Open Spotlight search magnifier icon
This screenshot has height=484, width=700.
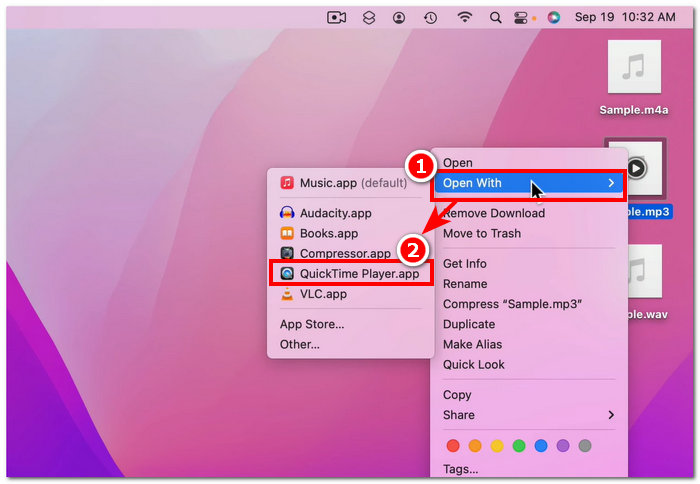click(x=495, y=17)
